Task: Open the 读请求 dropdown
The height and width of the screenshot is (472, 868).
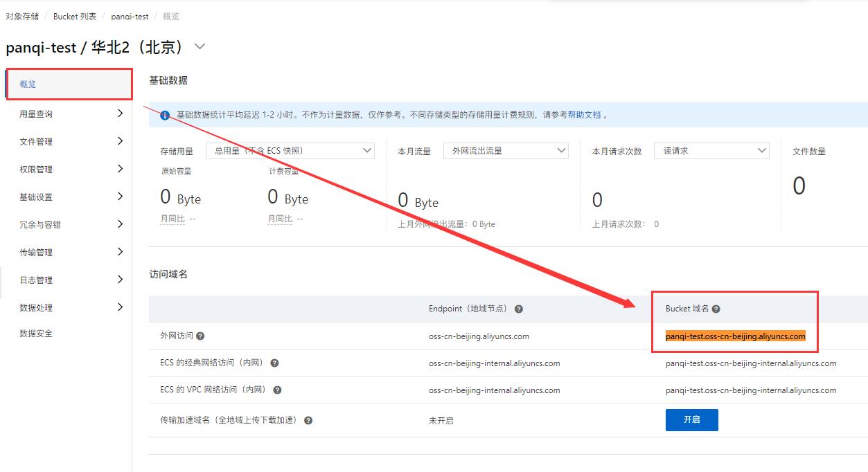Action: [711, 150]
